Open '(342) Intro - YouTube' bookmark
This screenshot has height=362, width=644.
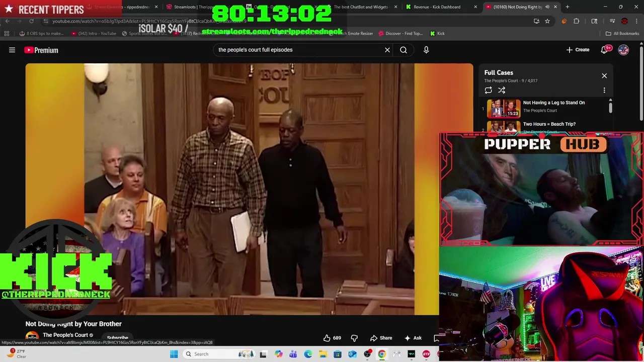click(x=94, y=34)
